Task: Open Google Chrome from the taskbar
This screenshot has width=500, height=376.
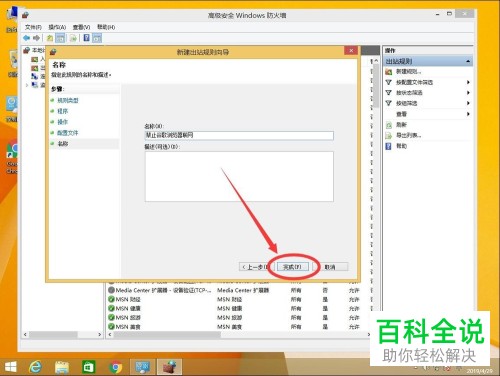Action: point(115,367)
